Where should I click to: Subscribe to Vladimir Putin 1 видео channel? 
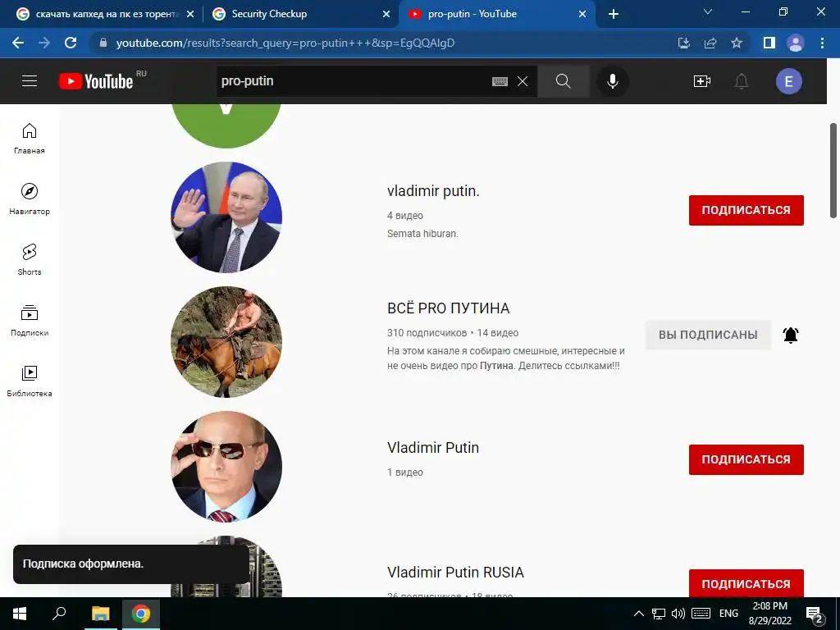(746, 459)
